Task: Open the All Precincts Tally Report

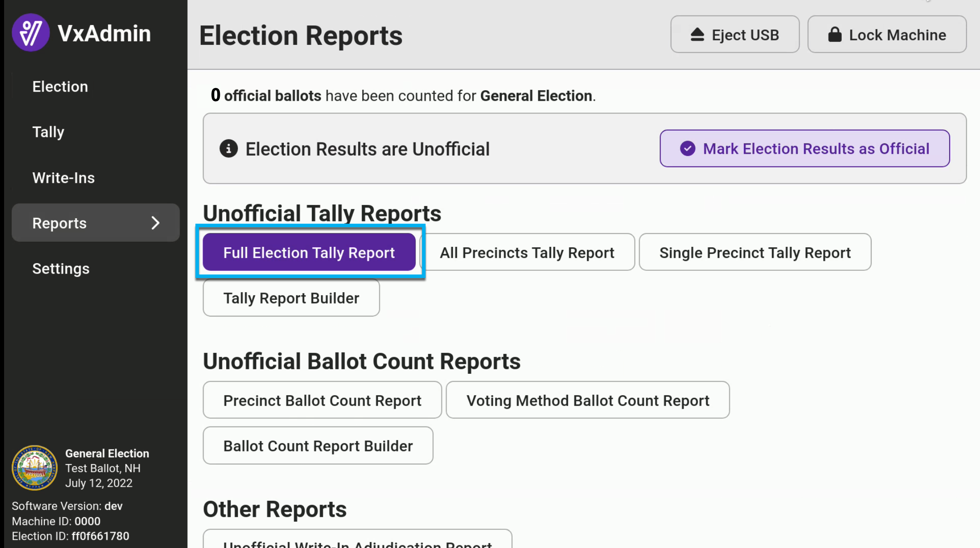Action: click(527, 252)
